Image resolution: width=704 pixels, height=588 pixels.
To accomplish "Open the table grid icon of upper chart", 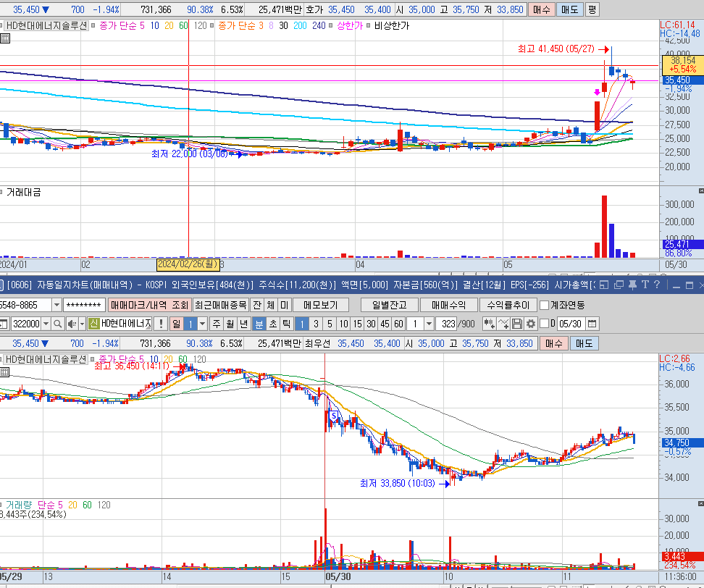I will point(5,38).
